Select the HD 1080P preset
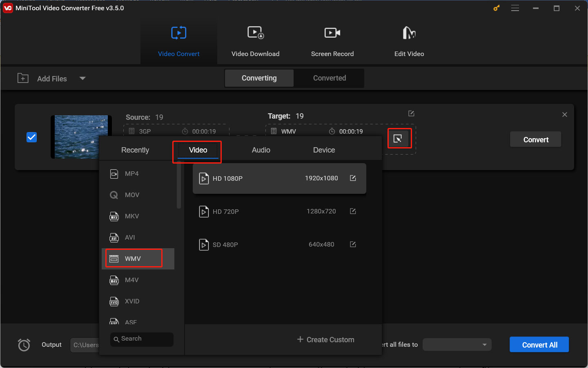This screenshot has height=368, width=588. (279, 178)
